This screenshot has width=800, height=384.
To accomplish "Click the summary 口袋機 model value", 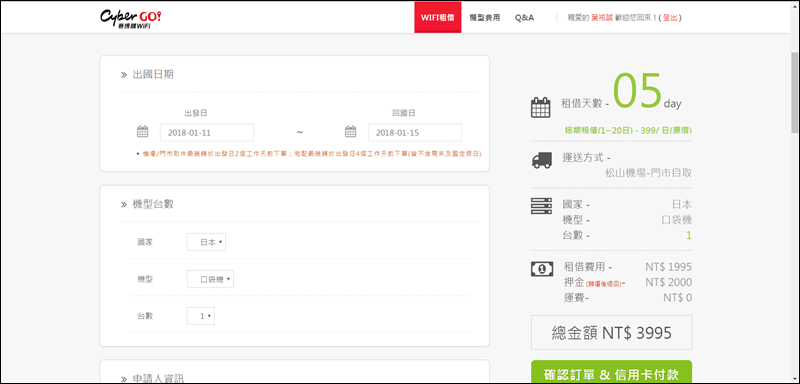I will tap(677, 220).
